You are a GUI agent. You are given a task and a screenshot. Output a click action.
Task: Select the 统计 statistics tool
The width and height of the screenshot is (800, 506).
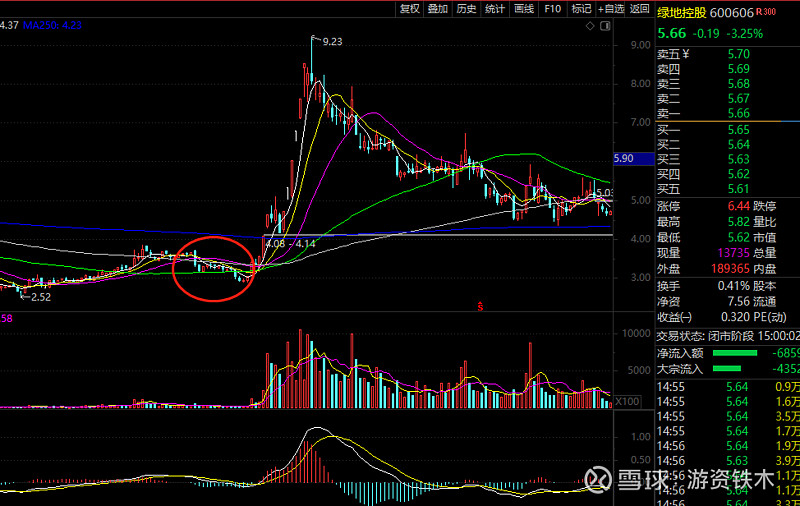point(495,9)
